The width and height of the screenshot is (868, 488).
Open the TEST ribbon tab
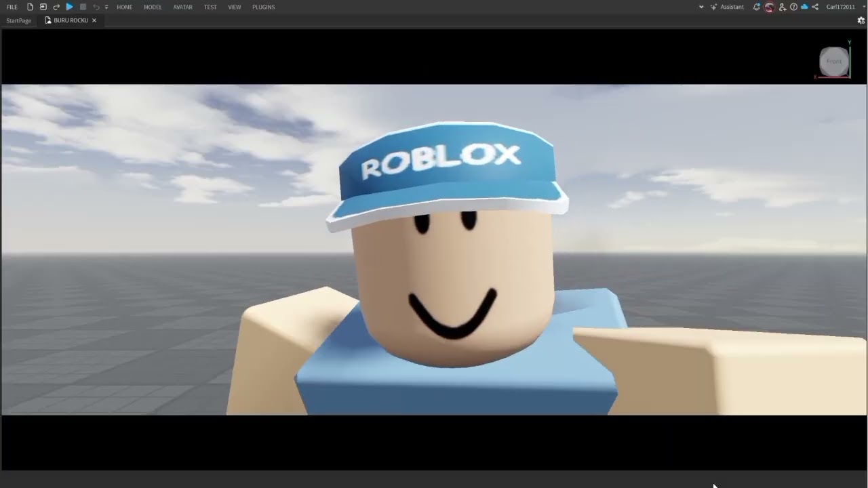210,7
